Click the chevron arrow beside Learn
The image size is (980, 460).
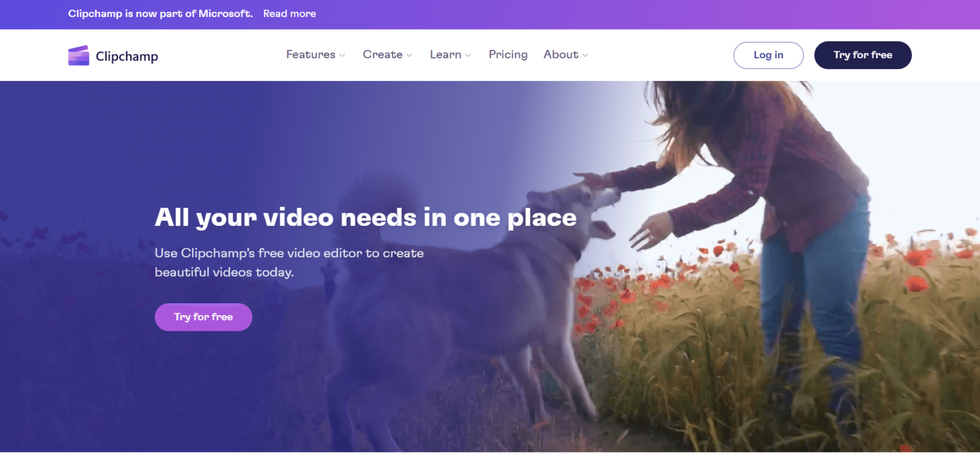(x=468, y=55)
